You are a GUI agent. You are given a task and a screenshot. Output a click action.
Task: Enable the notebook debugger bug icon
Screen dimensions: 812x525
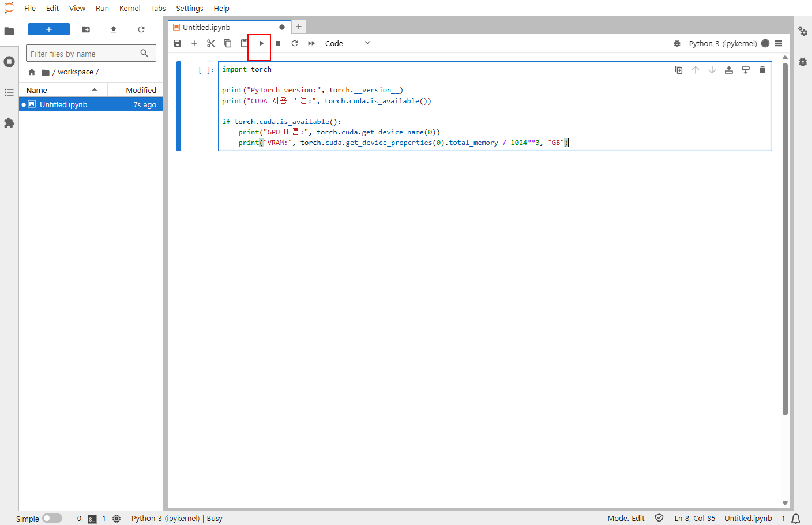(677, 43)
